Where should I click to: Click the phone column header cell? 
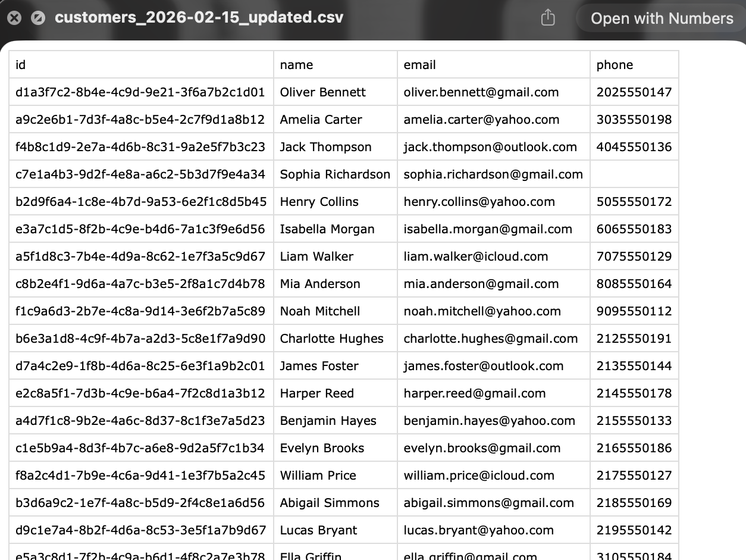(x=634, y=64)
